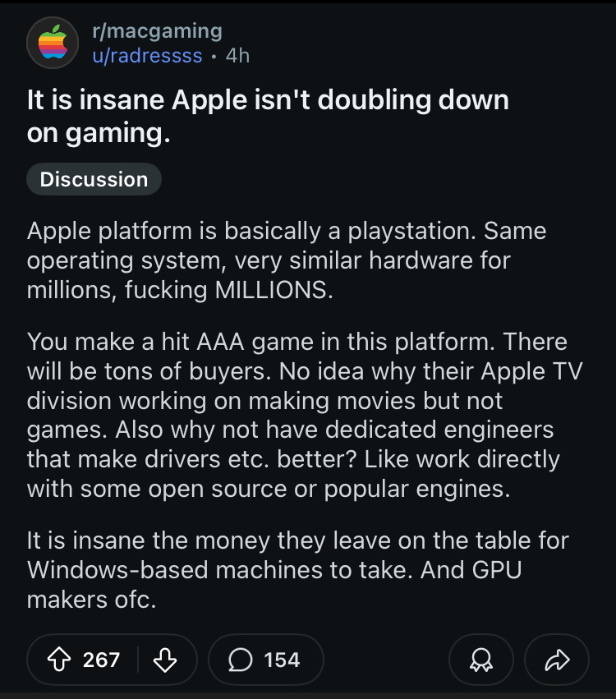
Task: Filter by the Discussion flair tag
Action: [x=94, y=179]
